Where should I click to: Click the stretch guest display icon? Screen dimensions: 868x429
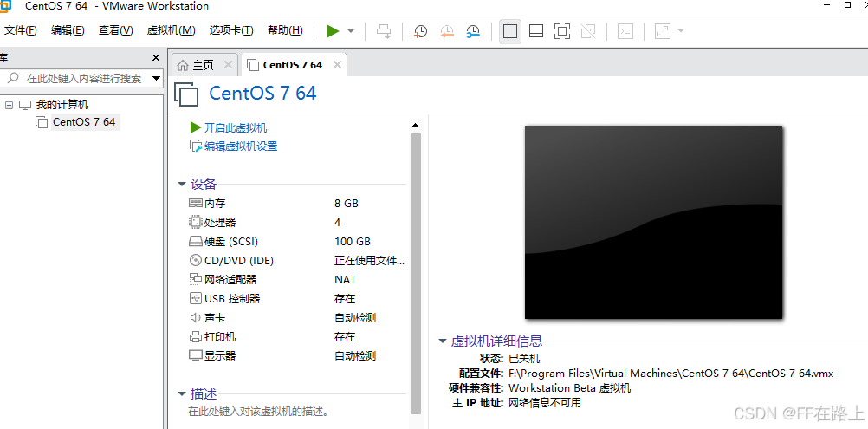point(663,31)
